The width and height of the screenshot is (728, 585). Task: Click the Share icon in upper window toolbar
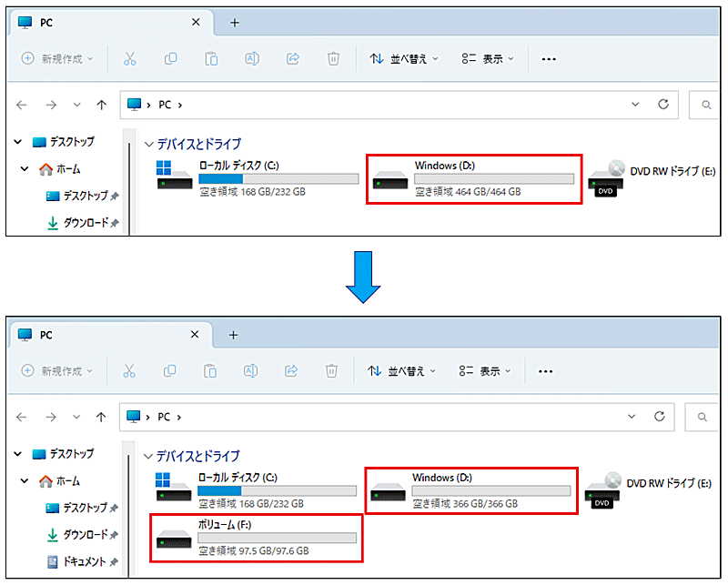point(293,59)
